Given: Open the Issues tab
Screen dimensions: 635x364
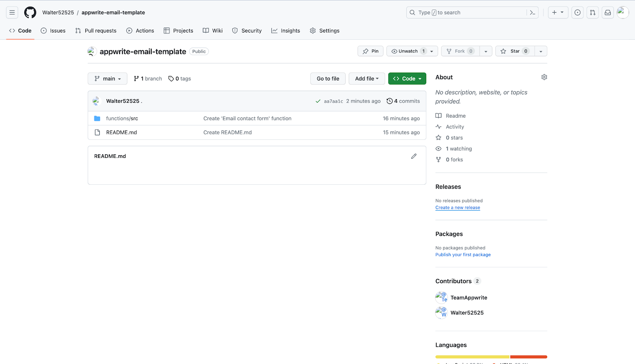Looking at the screenshot, I should pyautogui.click(x=53, y=31).
